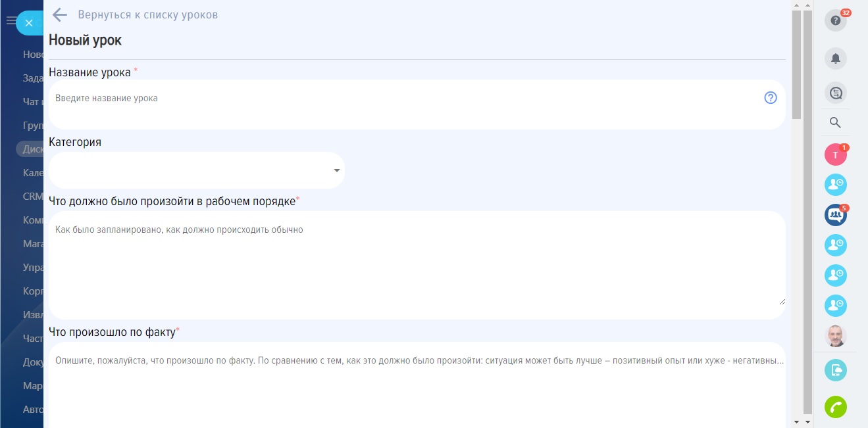Click the teal phone-document icon in right panel
The height and width of the screenshot is (428, 868).
pos(836,370)
